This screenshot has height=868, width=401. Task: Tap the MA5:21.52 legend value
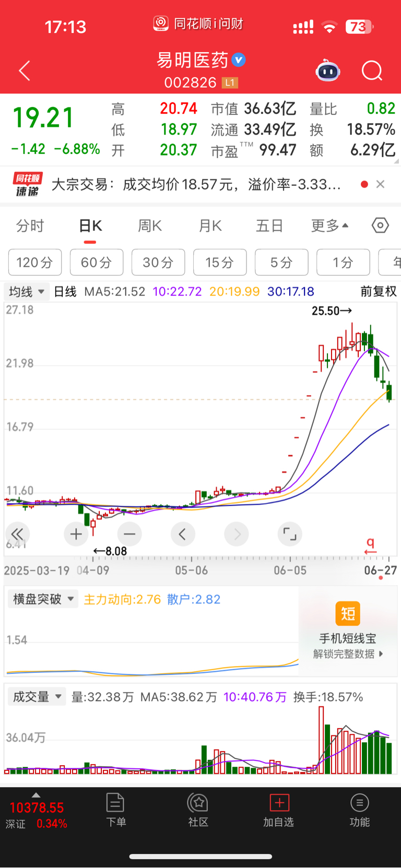pos(115,291)
